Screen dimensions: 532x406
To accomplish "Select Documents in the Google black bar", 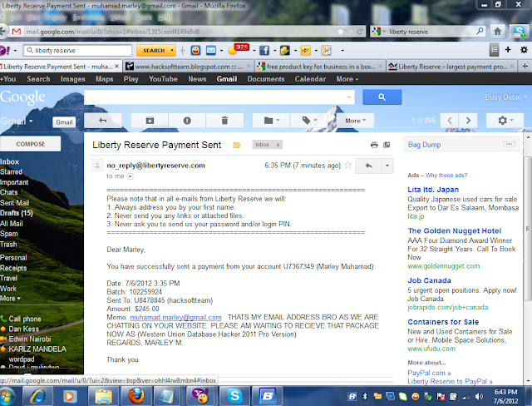I will (x=266, y=79).
